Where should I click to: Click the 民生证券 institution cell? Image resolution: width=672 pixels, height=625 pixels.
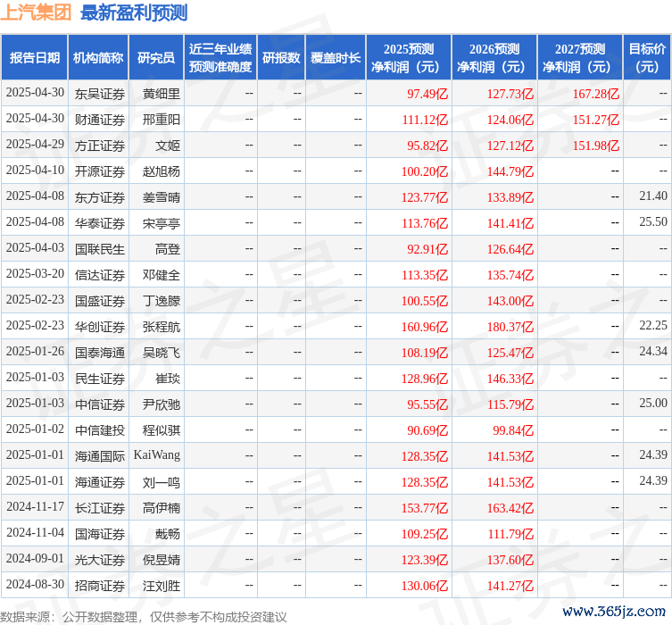[x=99, y=379]
